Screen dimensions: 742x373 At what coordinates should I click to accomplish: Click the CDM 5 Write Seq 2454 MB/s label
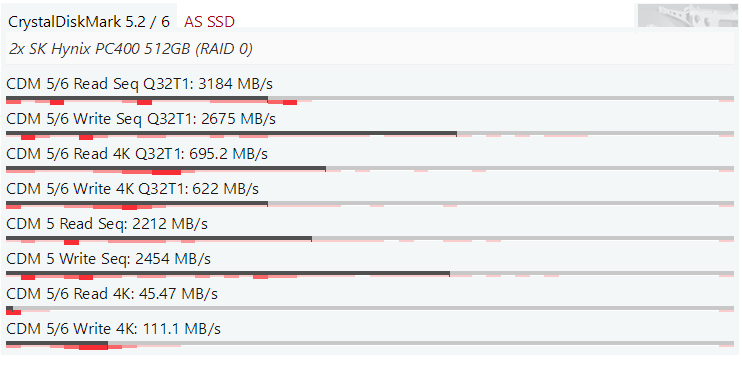(108, 259)
